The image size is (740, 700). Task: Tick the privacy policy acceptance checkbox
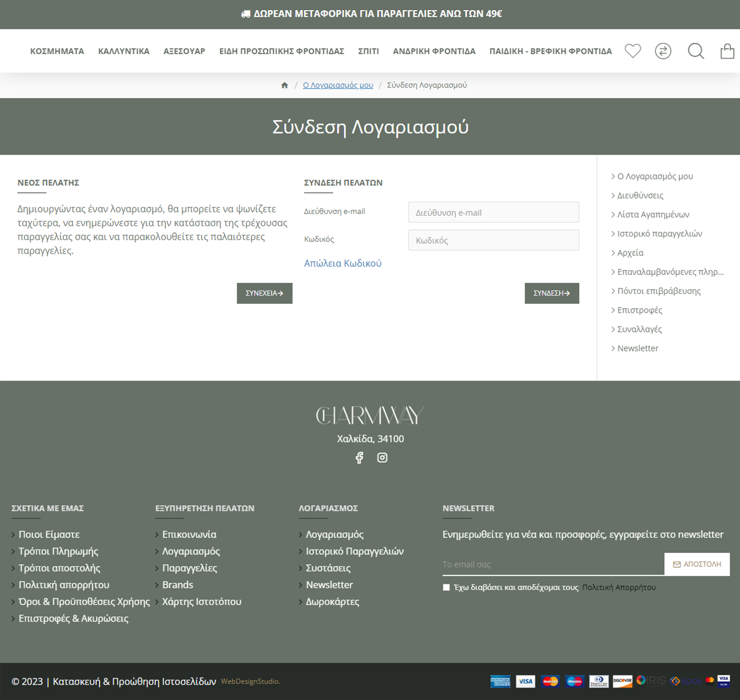coord(446,587)
